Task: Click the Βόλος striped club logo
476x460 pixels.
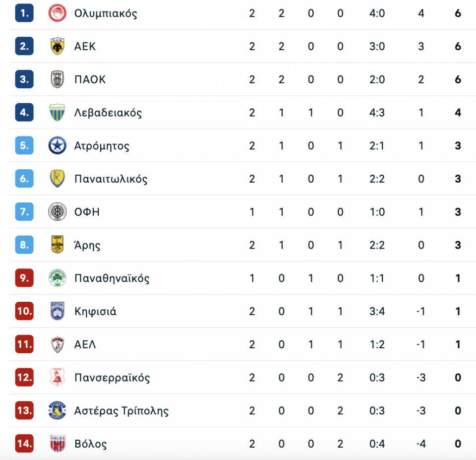Action: (x=58, y=444)
